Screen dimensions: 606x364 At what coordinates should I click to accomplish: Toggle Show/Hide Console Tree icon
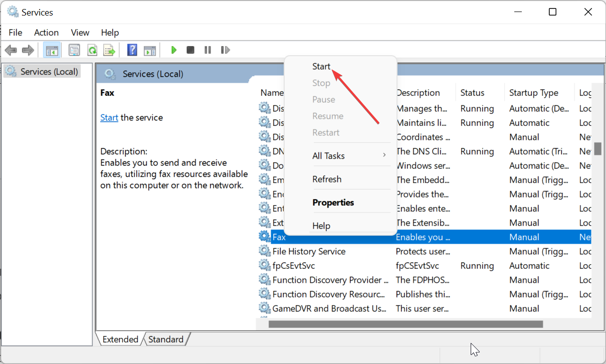[x=52, y=50]
